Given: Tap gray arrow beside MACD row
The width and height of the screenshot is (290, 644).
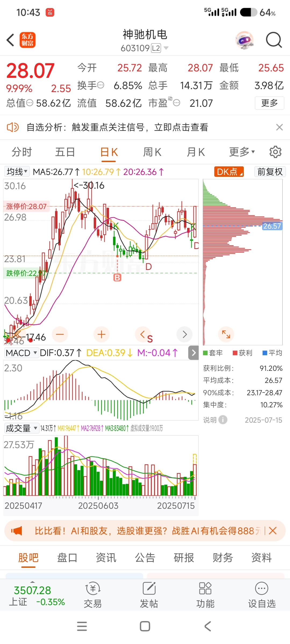Looking at the screenshot, I should 194,353.
